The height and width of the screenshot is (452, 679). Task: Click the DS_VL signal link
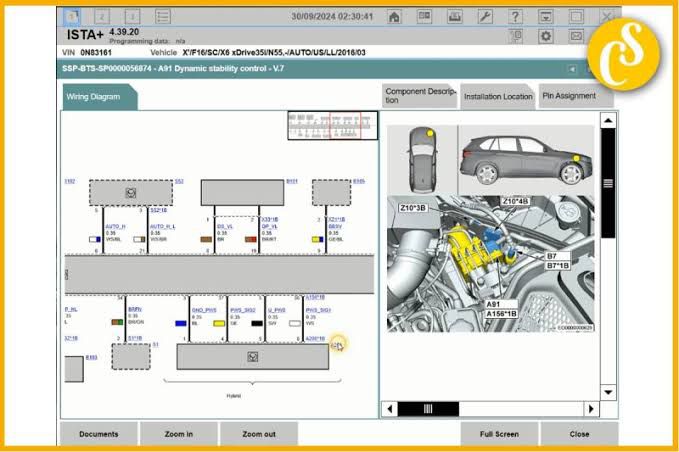click(225, 226)
